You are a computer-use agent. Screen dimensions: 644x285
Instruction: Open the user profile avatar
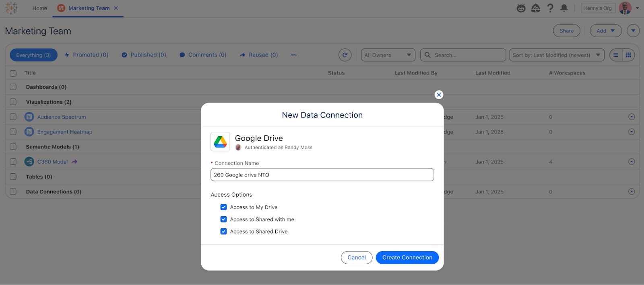pyautogui.click(x=625, y=8)
